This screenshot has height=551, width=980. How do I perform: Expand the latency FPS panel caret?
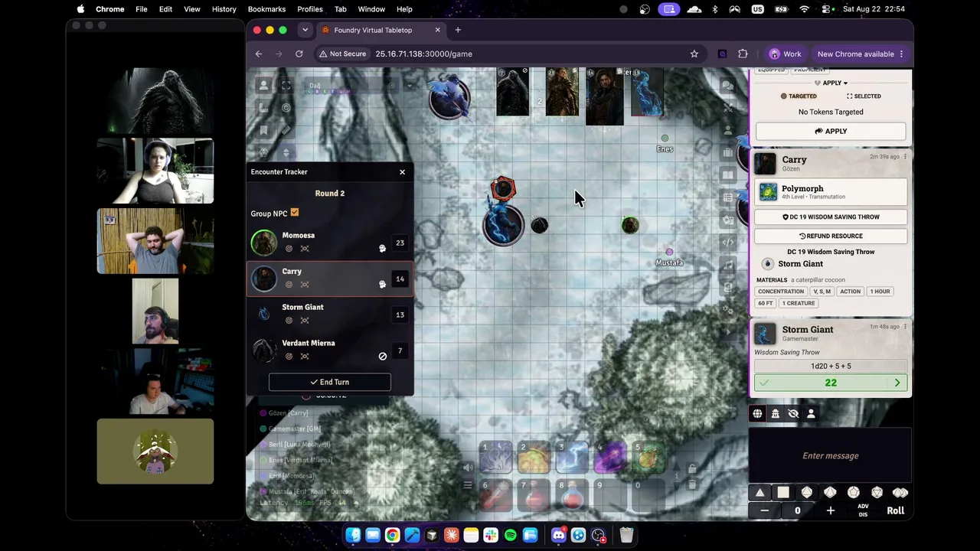point(356,503)
